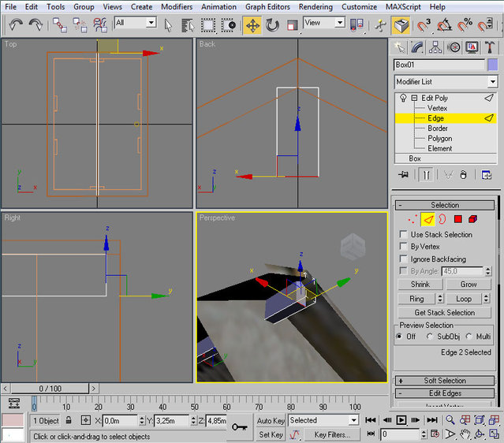Open the Modifier List dropdown

coord(492,82)
